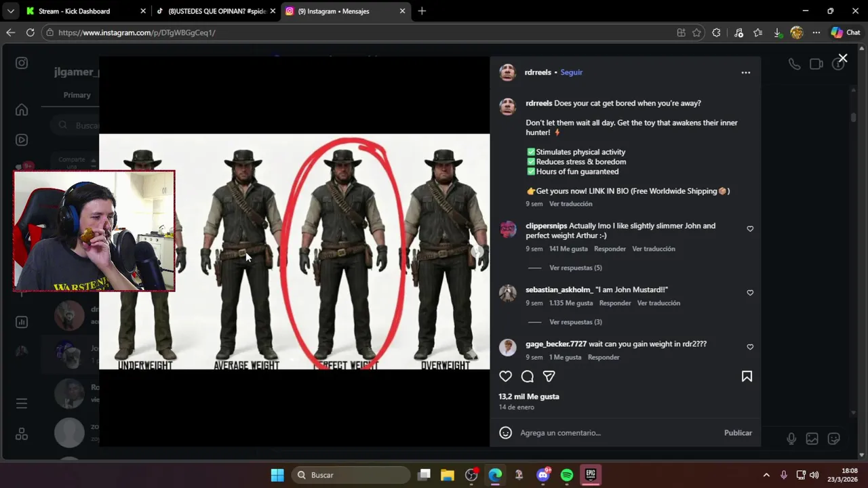Image resolution: width=868 pixels, height=488 pixels.
Task: Open the comment bubble icon on the post
Action: pyautogui.click(x=527, y=376)
